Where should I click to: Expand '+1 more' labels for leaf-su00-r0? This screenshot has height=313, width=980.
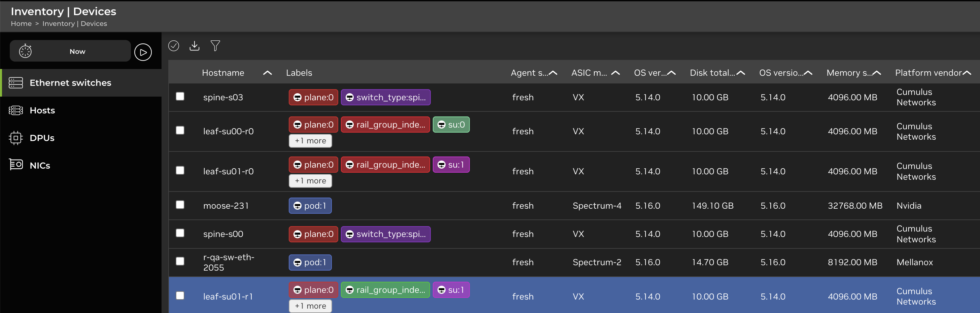click(x=310, y=141)
